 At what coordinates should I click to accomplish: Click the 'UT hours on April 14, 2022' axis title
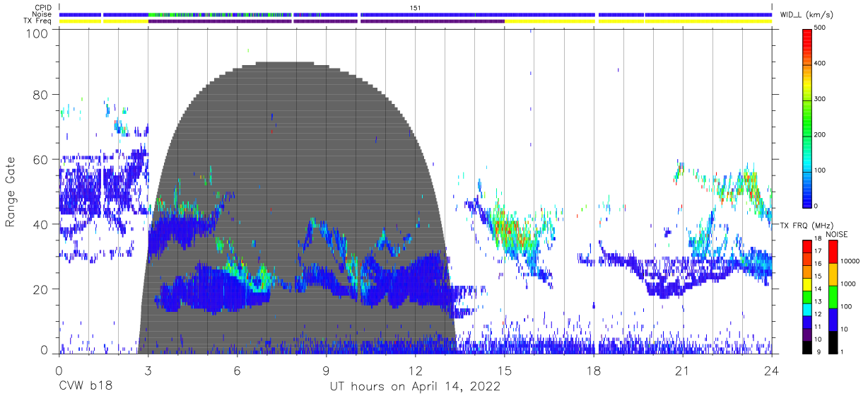pyautogui.click(x=415, y=387)
